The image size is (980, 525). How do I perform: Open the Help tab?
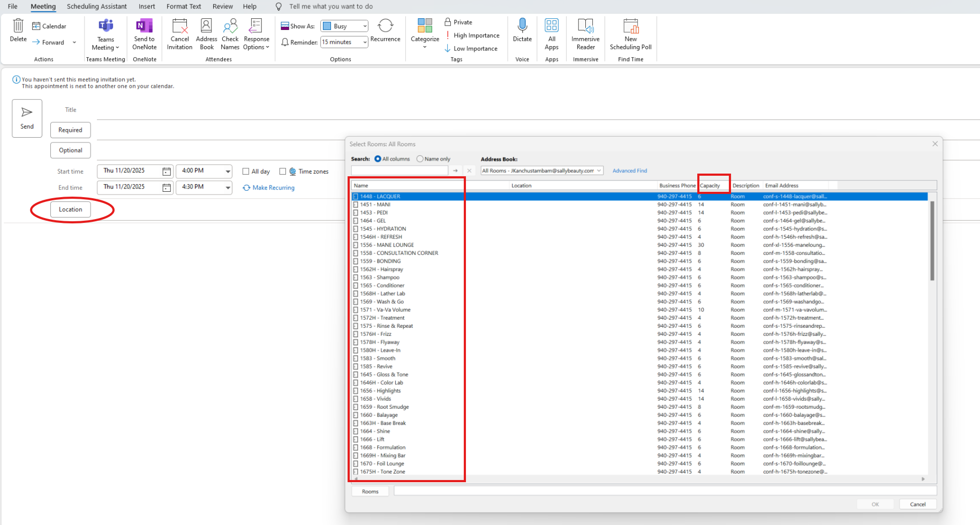250,6
